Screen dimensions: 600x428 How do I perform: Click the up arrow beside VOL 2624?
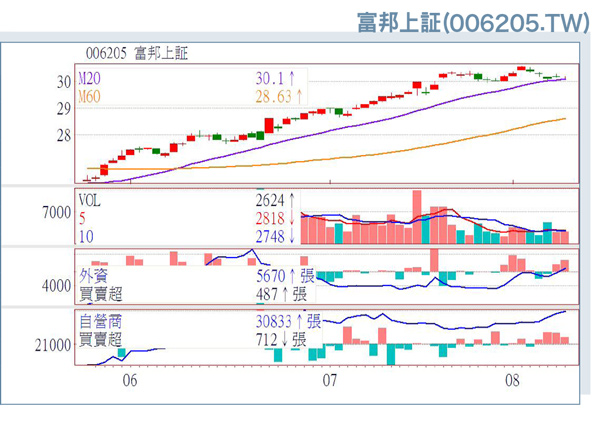click(x=292, y=200)
